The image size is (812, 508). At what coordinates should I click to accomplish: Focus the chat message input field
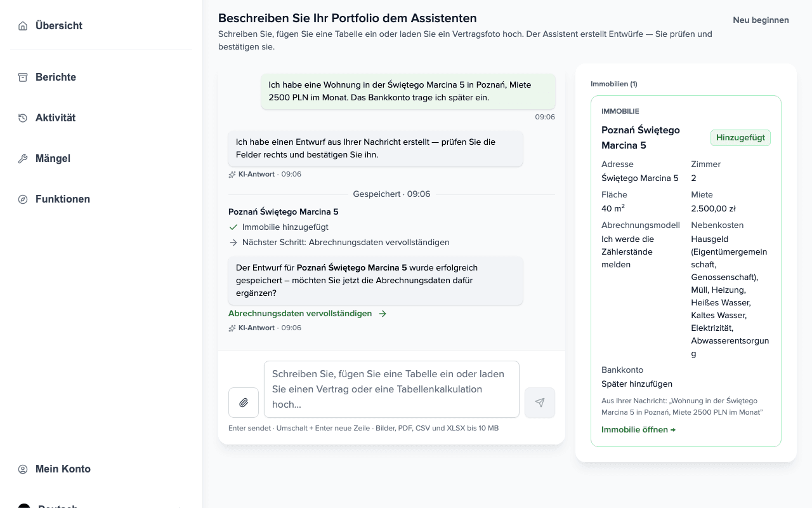pyautogui.click(x=391, y=389)
